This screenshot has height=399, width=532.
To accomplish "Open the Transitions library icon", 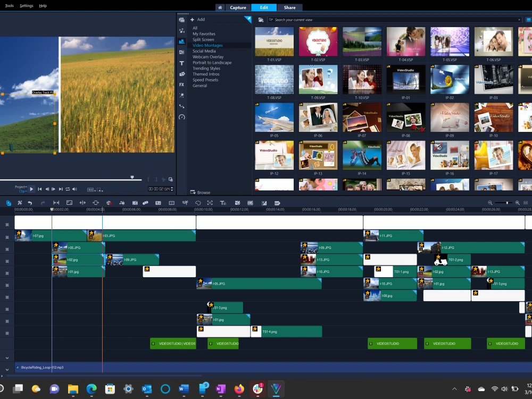I will [182, 52].
